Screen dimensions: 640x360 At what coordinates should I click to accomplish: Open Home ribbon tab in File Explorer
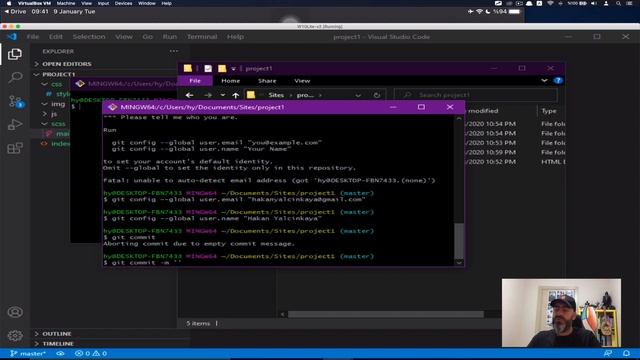pos(231,81)
